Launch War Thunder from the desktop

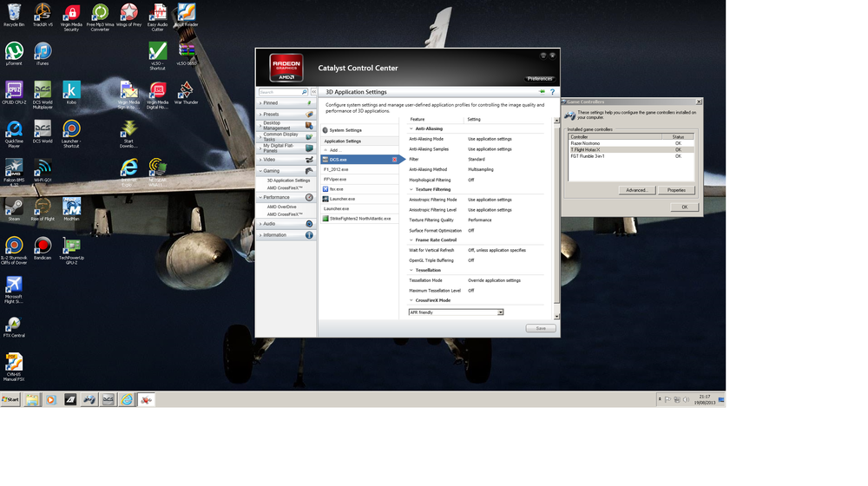186,93
